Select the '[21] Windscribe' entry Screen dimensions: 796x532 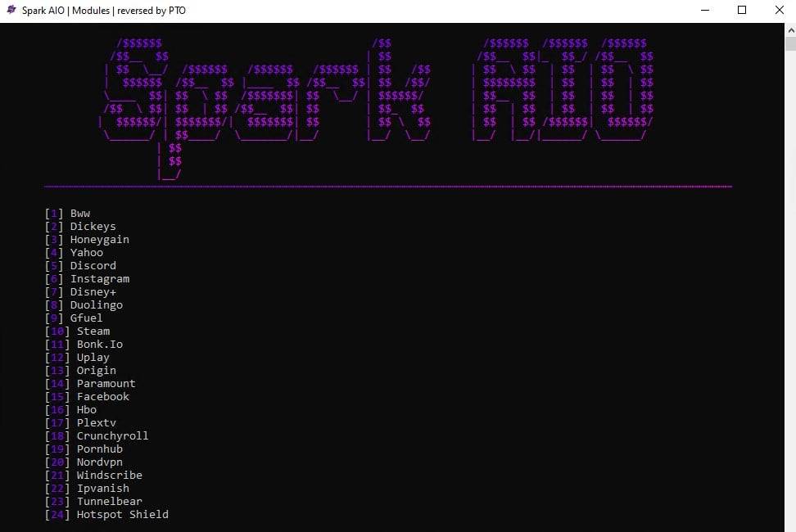pyautogui.click(x=93, y=476)
